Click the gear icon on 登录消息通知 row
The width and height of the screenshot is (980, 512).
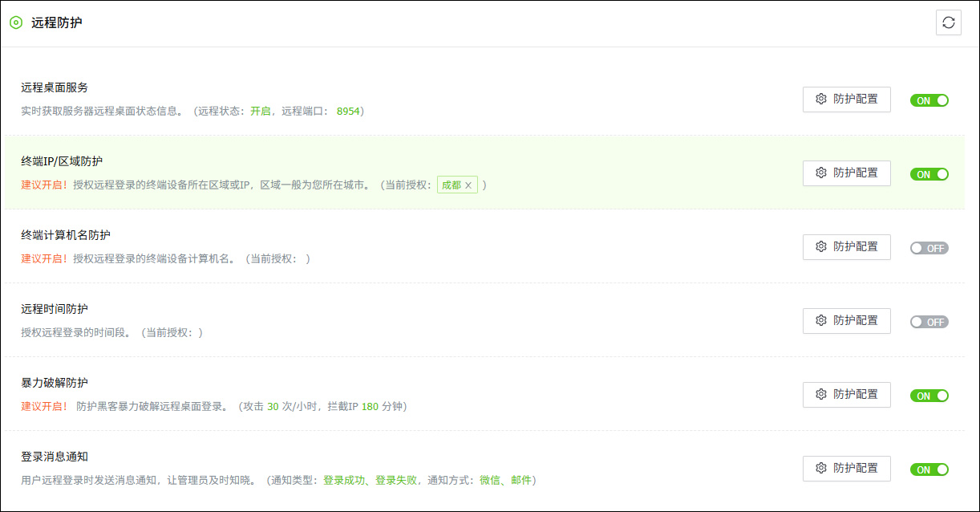820,468
